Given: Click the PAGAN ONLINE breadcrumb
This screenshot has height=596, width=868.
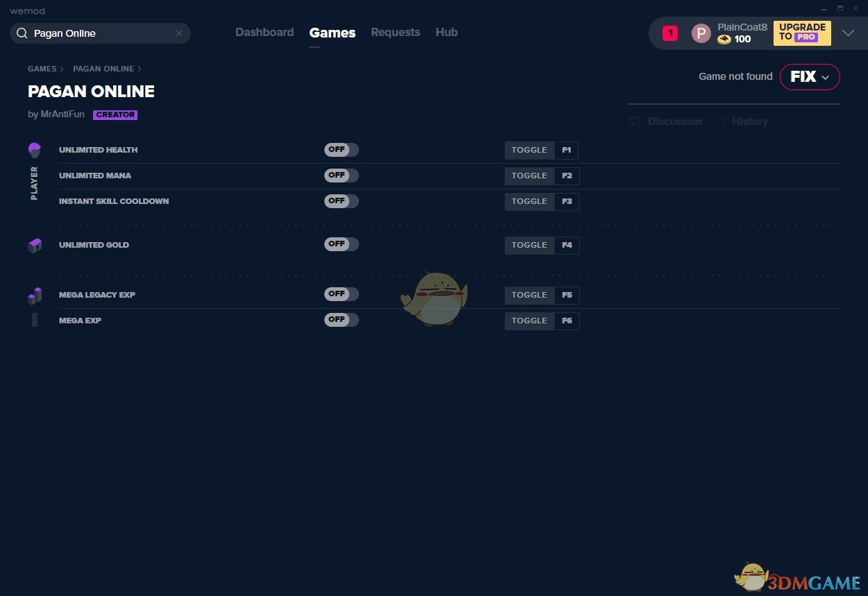Looking at the screenshot, I should pos(103,69).
